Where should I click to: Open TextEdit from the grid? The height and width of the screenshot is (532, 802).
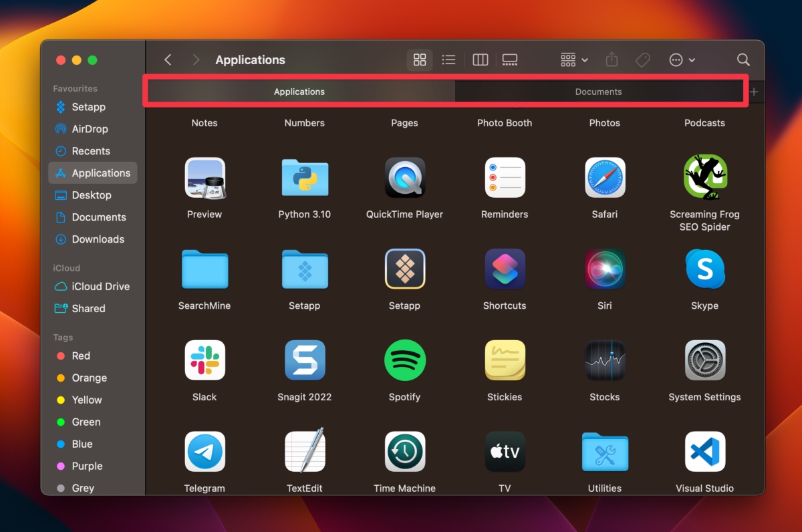(305, 452)
